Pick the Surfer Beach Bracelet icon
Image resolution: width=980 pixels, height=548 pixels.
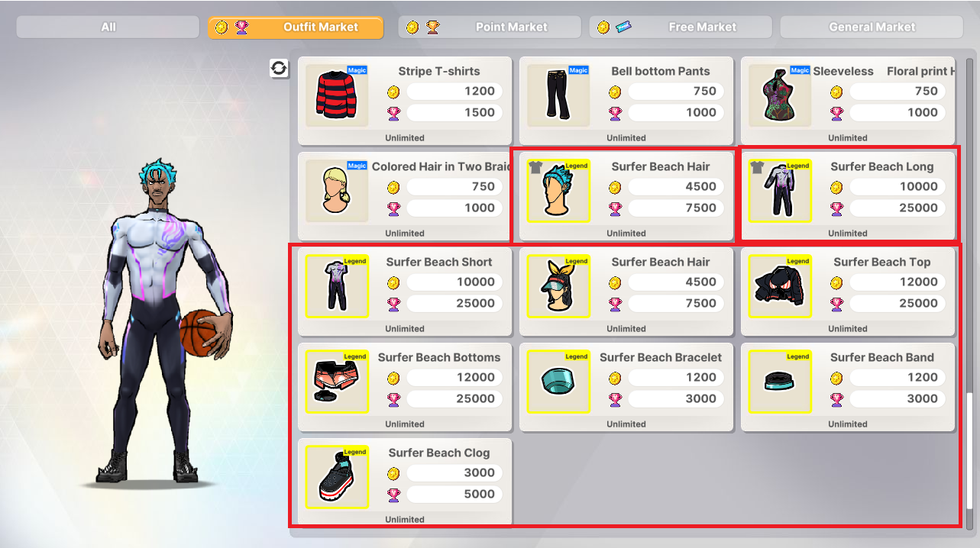pos(558,382)
